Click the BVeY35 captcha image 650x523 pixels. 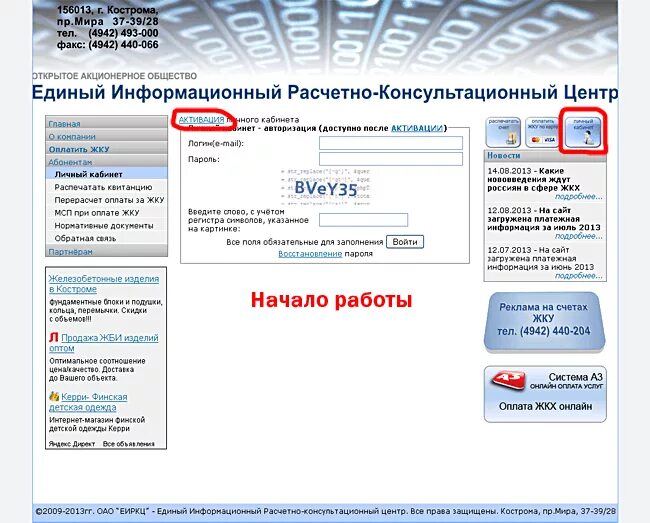(325, 187)
